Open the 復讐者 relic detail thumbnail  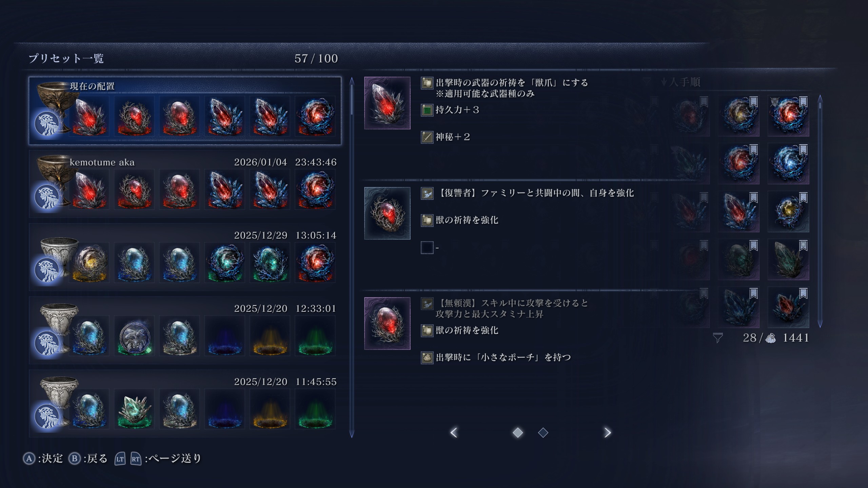[387, 213]
